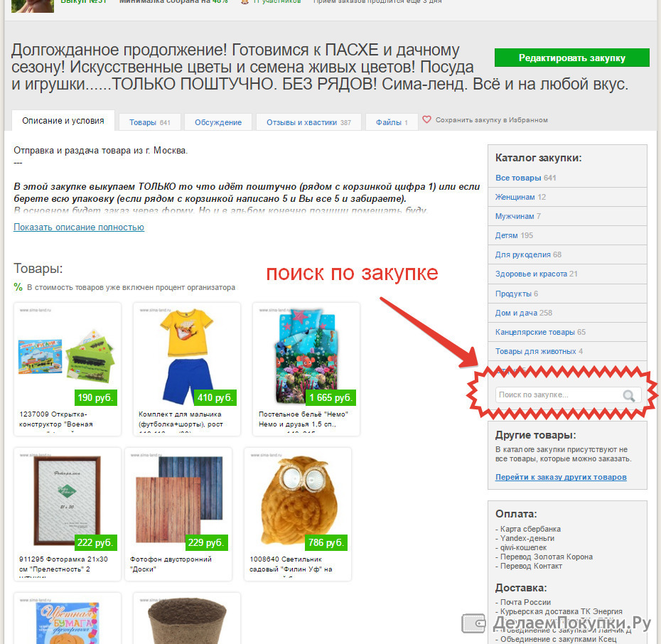Screen dimensions: 661x644
Task: Click the heart icon to save to favorites
Action: 426,119
